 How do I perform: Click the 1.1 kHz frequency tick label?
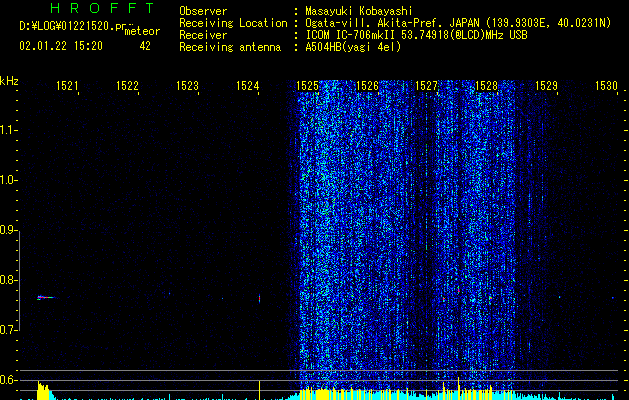pos(8,130)
